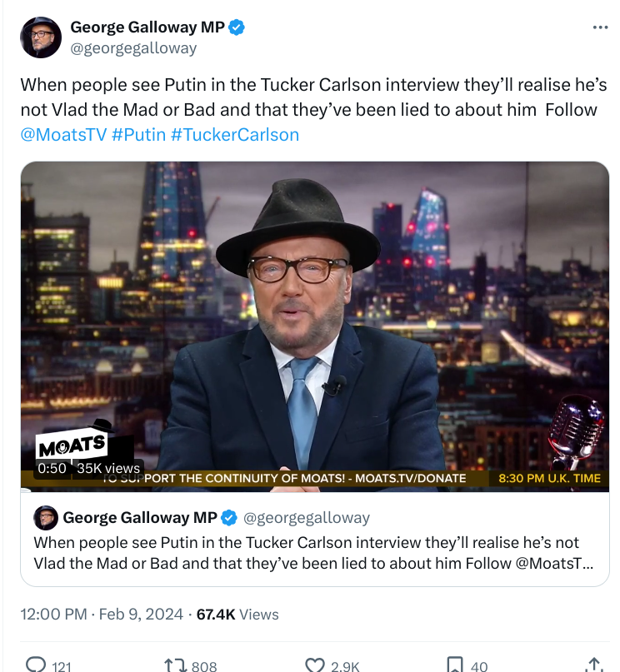Screen dimensions: 620x672
Task: Click the retweet arrows icon
Action: (x=174, y=665)
